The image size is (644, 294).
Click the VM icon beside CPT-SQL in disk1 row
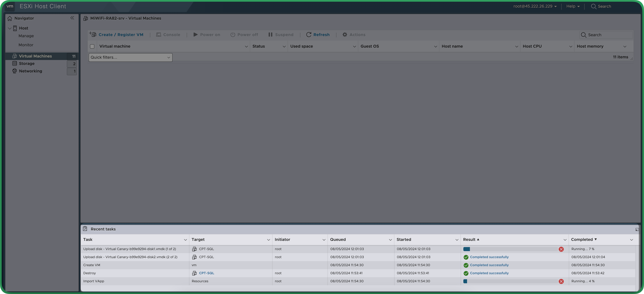tap(194, 249)
